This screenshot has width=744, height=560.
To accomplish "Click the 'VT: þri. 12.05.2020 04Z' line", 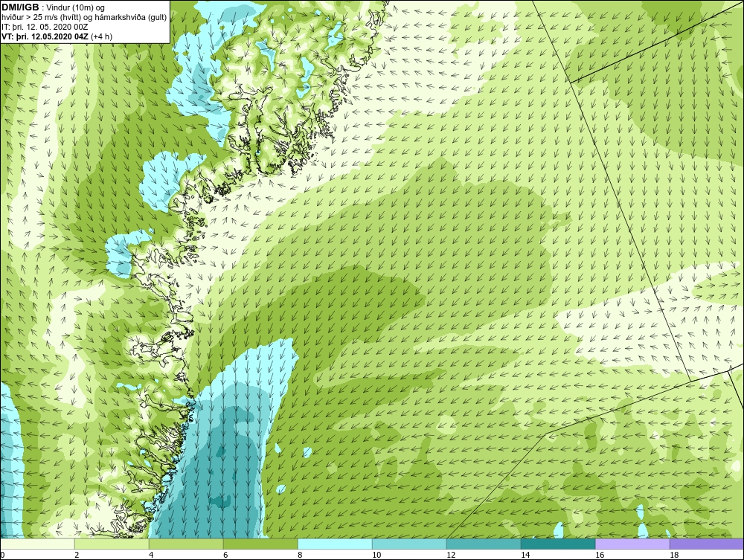I will point(45,36).
